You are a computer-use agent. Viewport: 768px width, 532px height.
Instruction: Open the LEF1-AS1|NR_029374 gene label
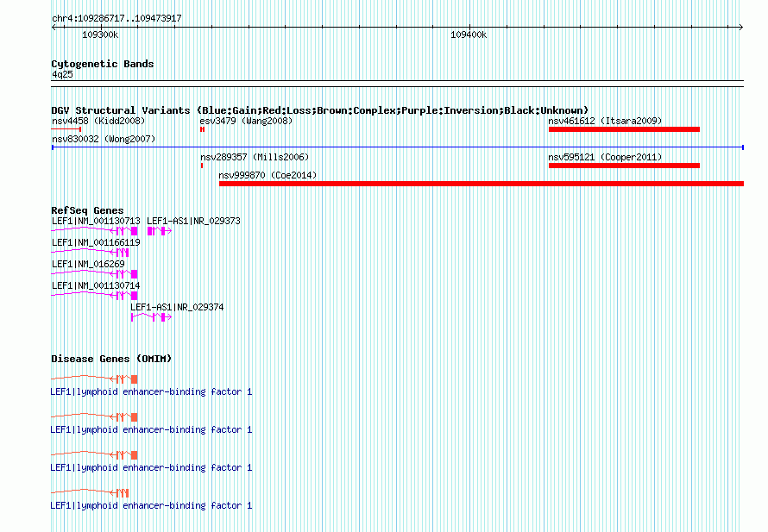(177, 307)
